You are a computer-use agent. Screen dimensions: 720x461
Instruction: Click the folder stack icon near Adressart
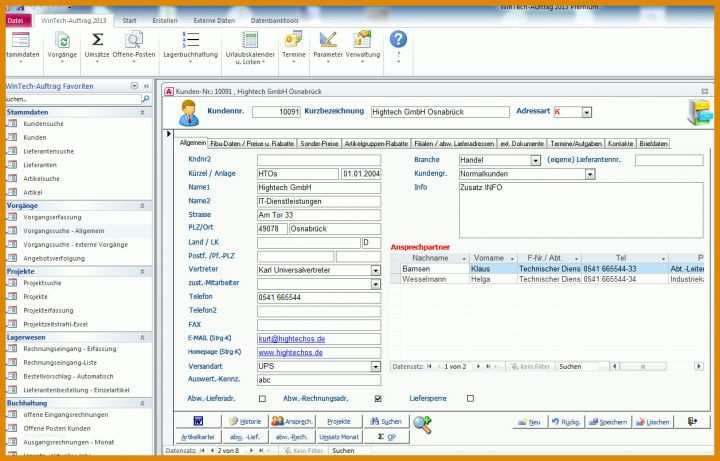[x=700, y=112]
